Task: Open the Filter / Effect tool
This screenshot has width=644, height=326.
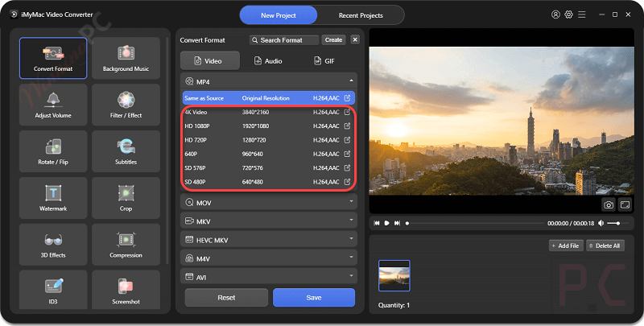Action: point(126,105)
